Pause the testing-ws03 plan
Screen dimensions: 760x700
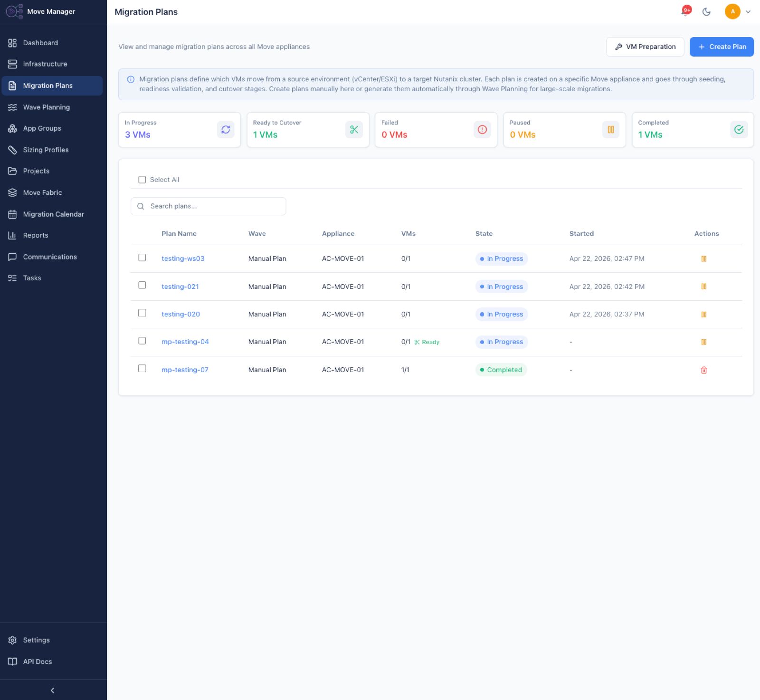click(x=704, y=259)
